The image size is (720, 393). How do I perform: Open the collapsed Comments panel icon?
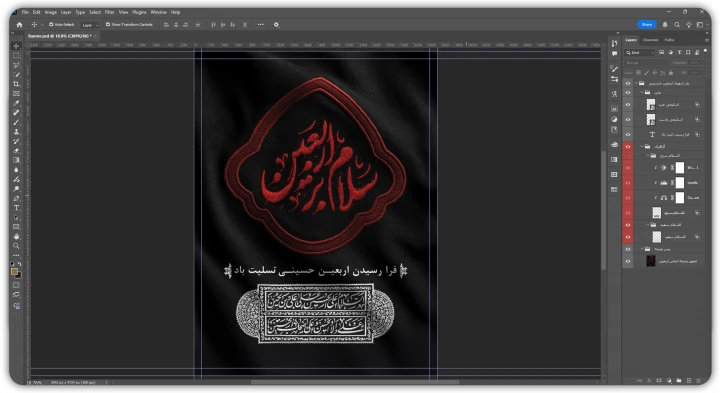tap(614, 54)
